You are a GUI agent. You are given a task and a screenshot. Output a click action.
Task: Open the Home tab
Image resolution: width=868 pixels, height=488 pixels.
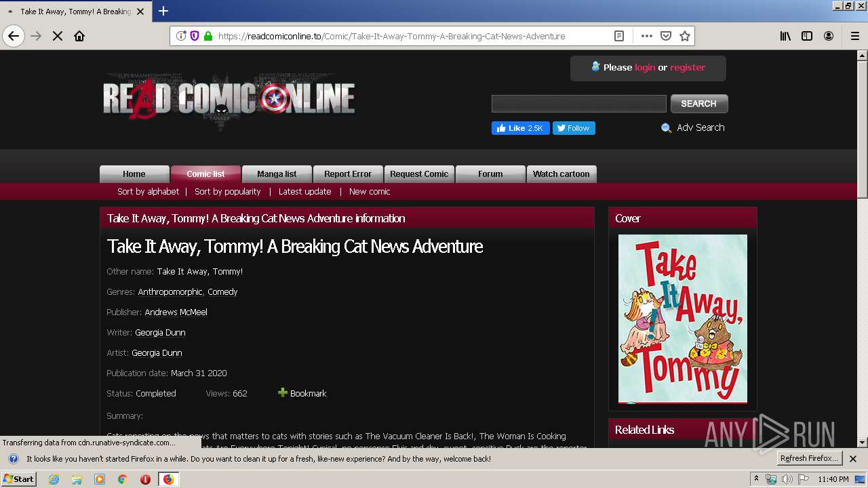pyautogui.click(x=134, y=174)
